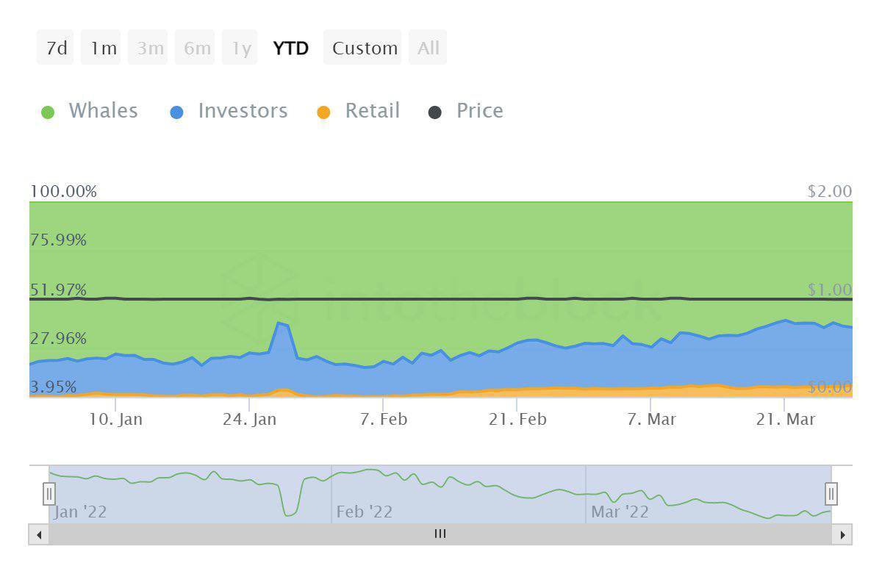
Task: Click the 75.99% axis label
Action: pos(58,240)
